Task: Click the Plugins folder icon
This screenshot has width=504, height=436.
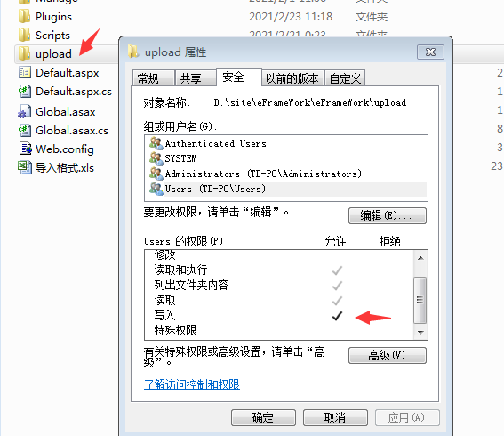Action: point(24,16)
